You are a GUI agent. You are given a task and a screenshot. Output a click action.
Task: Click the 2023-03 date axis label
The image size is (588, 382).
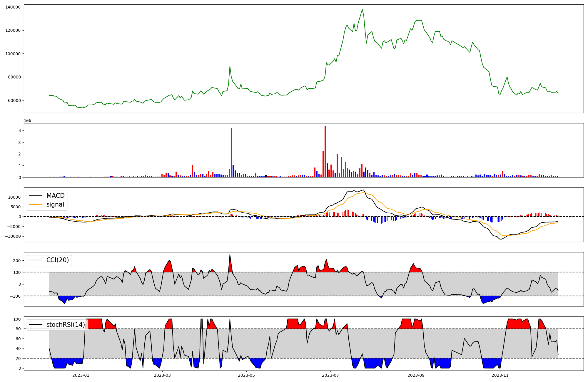pyautogui.click(x=162, y=375)
